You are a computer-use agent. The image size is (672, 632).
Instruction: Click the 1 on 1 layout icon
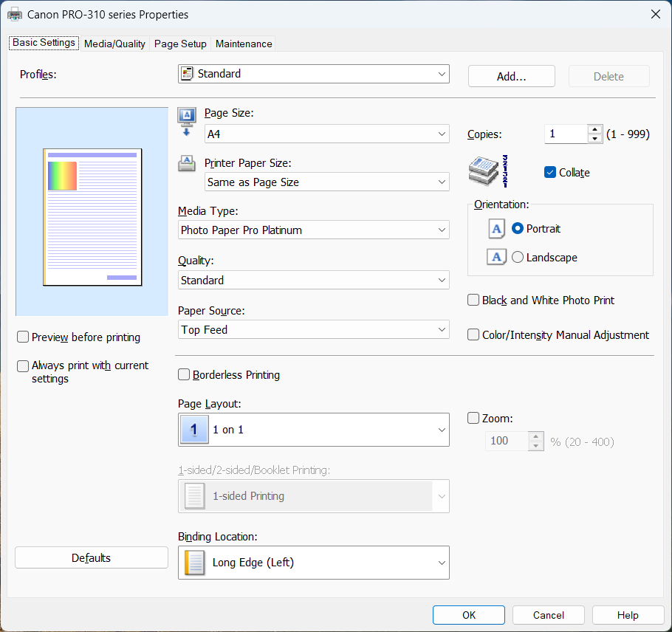[x=194, y=429]
